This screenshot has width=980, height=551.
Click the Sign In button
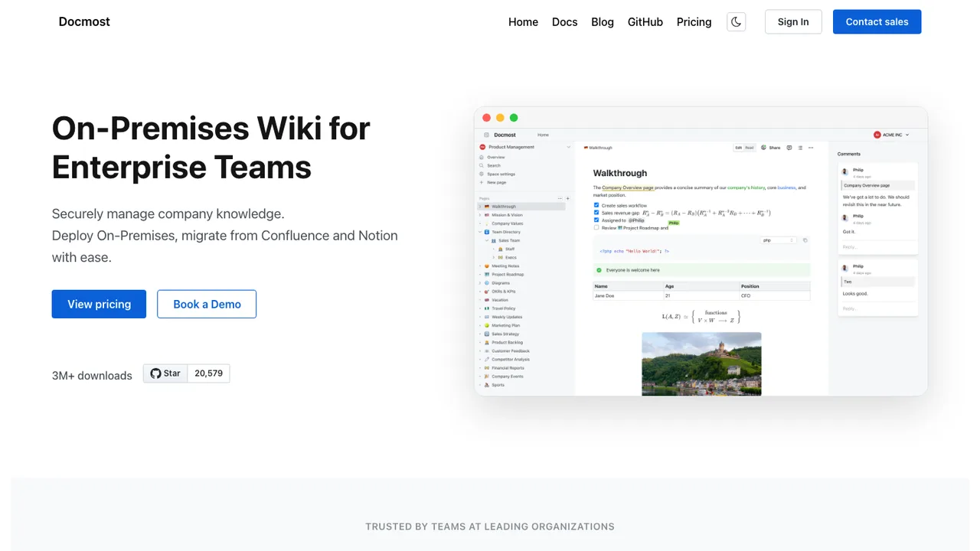click(793, 21)
